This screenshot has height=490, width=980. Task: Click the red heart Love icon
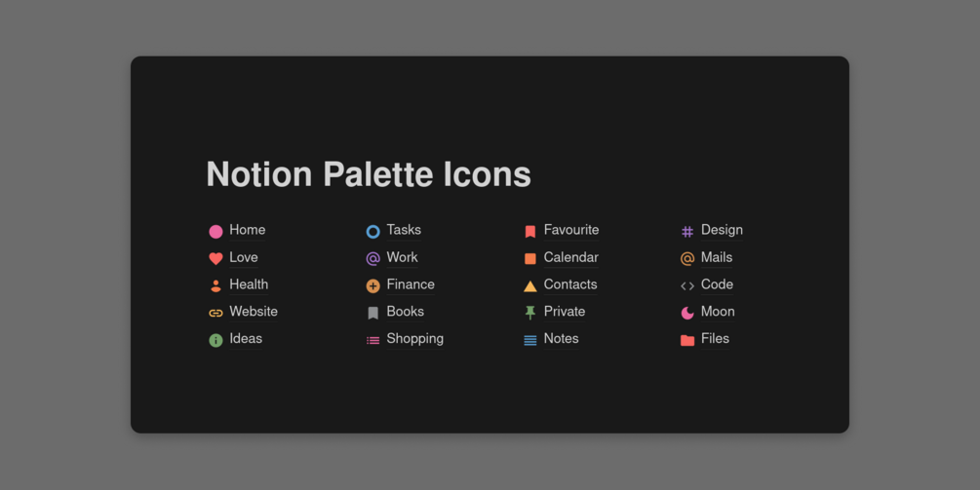click(x=216, y=258)
